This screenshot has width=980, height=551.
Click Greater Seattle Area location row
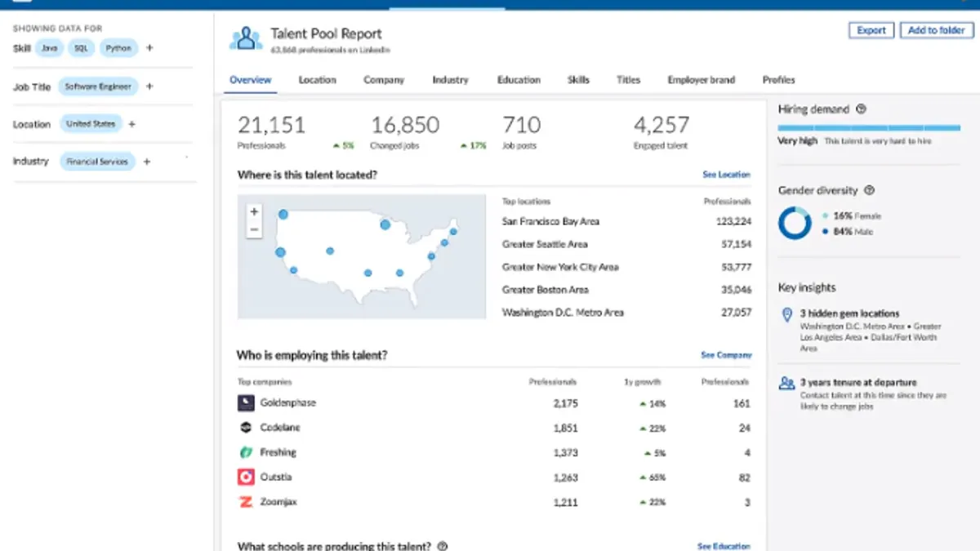pos(626,244)
